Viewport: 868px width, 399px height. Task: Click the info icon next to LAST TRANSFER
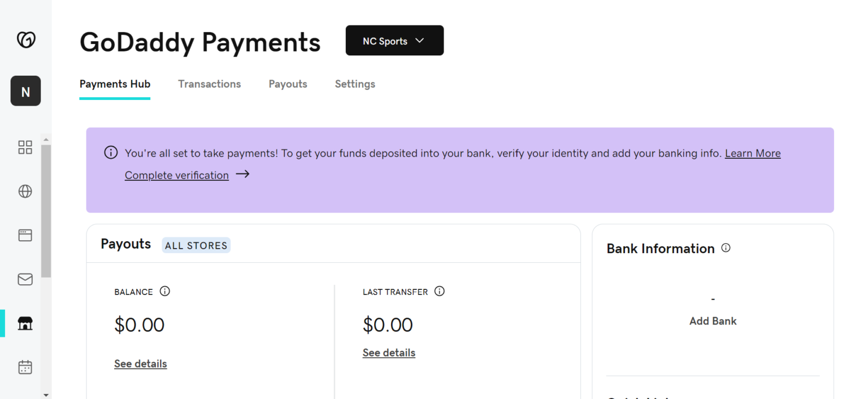(x=440, y=292)
